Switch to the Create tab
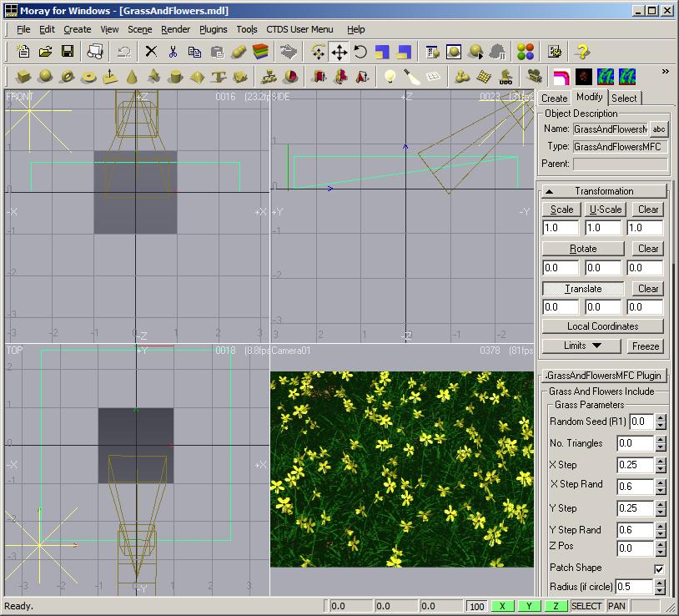The image size is (679, 616). [554, 98]
